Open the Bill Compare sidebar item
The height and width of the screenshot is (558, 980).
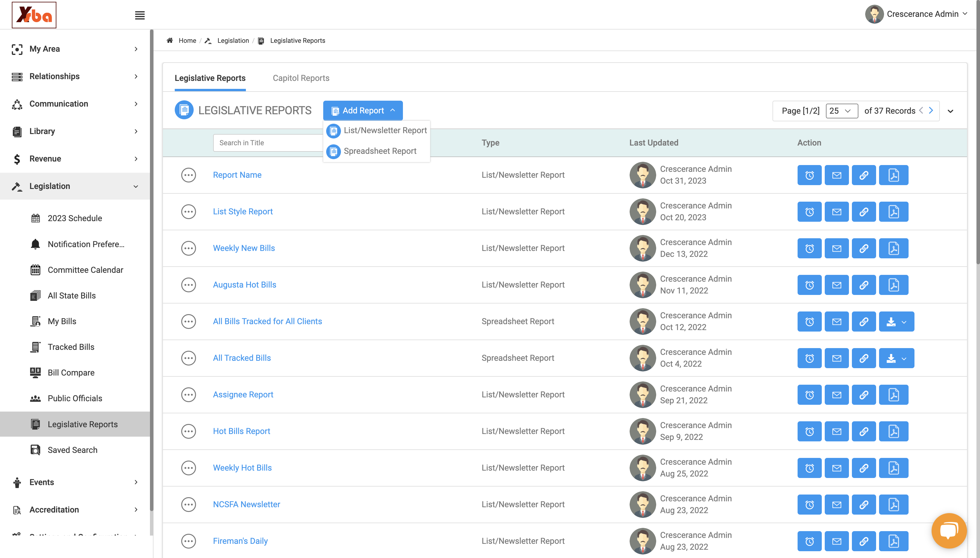(x=71, y=373)
